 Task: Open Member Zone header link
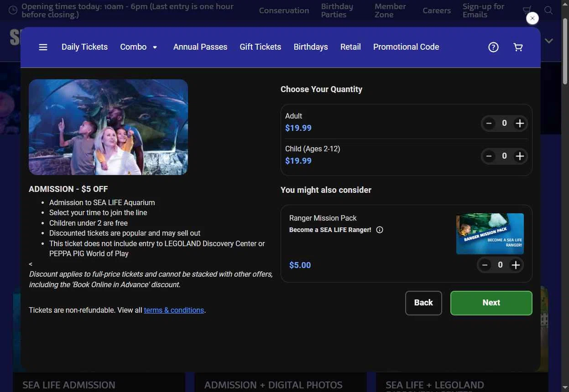[390, 10]
